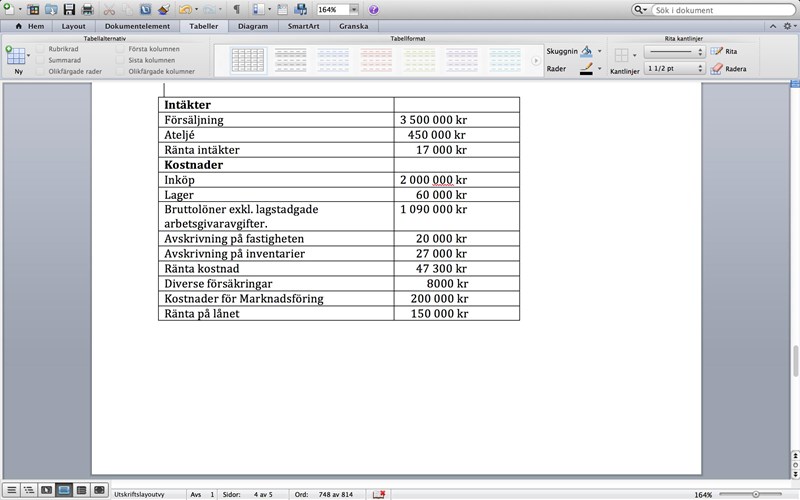
Task: Expand the Kantlinjer borders dropdown arrow
Action: pos(634,56)
